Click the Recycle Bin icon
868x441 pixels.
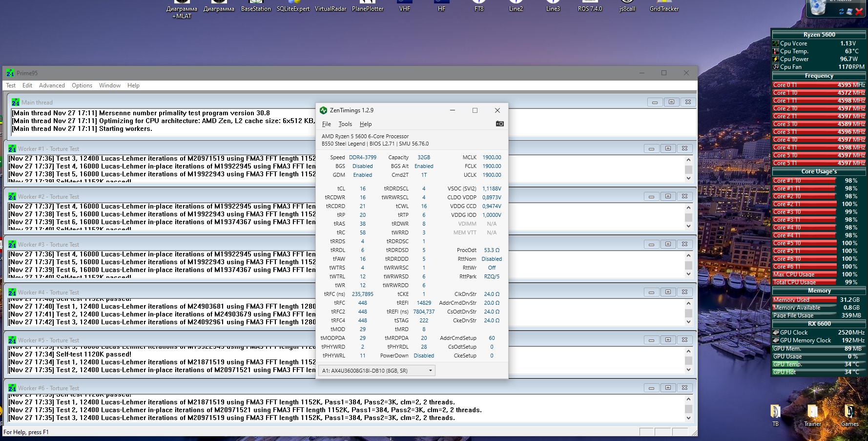tap(818, 8)
